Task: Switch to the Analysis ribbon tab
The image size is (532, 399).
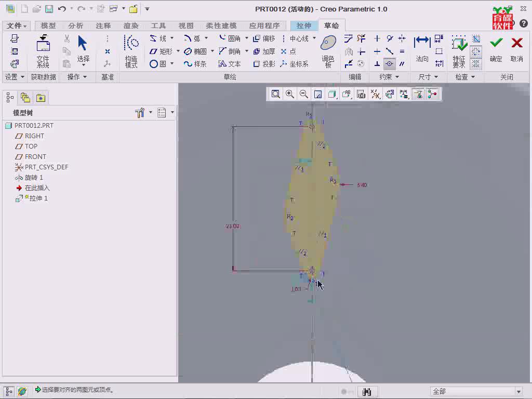Action: (x=75, y=26)
